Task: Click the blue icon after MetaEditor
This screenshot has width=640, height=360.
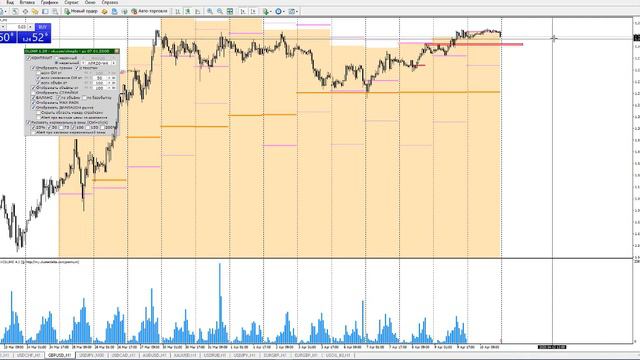Action: coord(115,11)
